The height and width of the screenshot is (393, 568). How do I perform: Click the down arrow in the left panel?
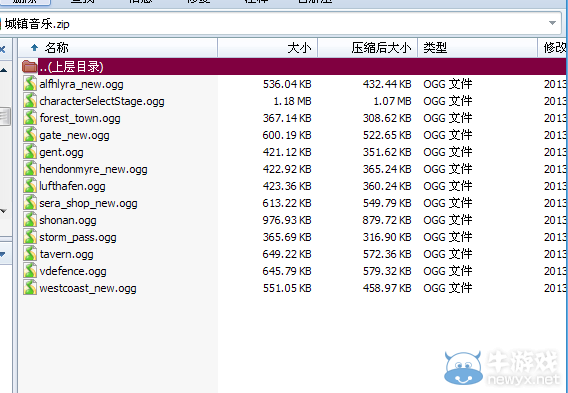[4, 211]
